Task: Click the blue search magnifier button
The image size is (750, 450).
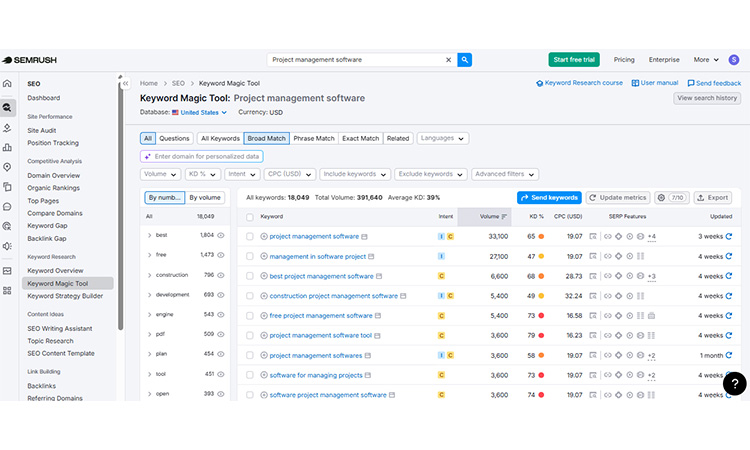Action: tap(464, 60)
